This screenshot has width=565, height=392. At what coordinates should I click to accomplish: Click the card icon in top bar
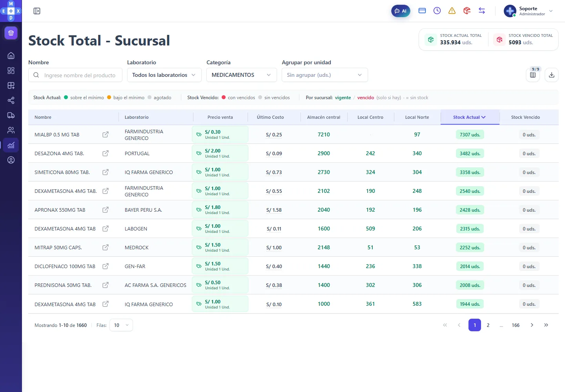422,11
